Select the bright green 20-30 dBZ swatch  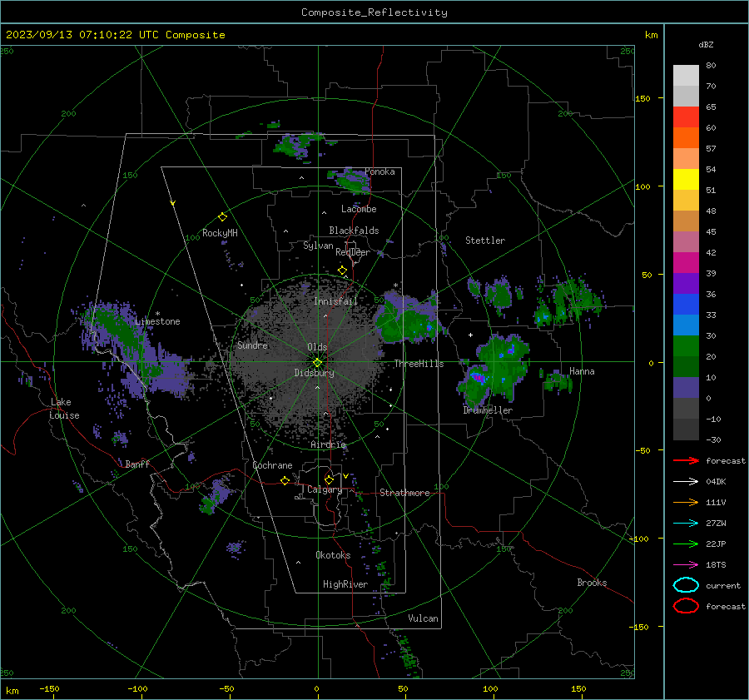(686, 346)
